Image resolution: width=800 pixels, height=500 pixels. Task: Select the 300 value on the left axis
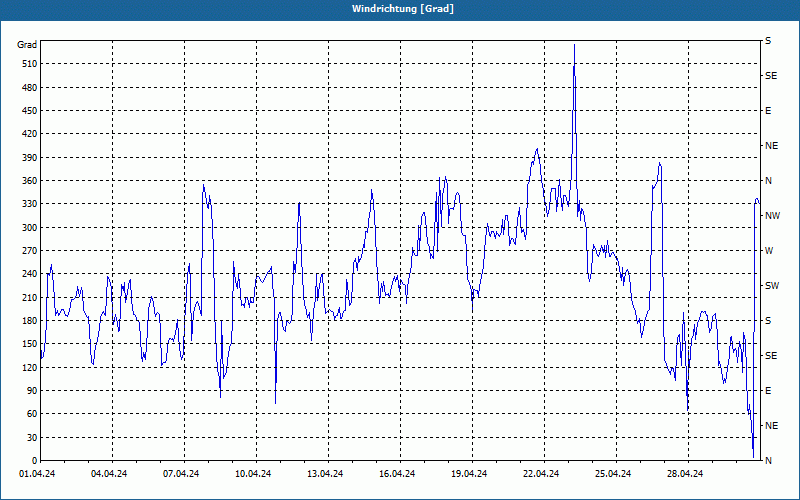click(x=31, y=228)
